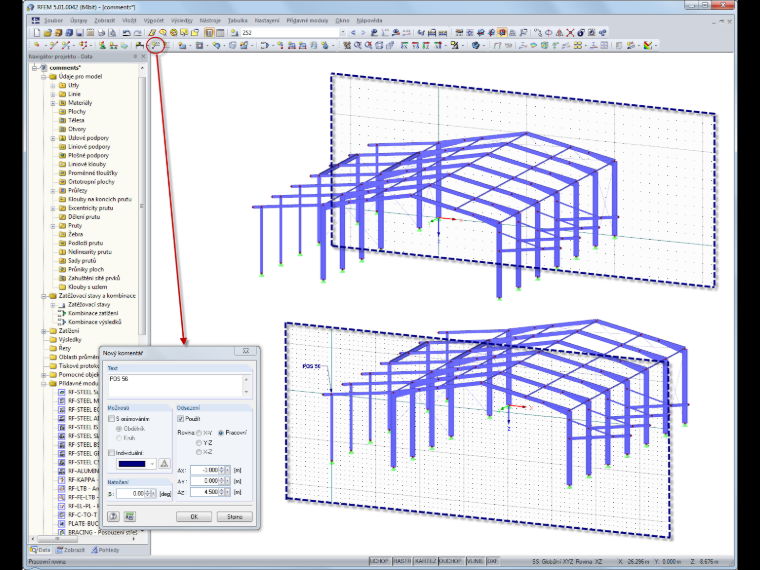Screen dimensions: 760x570
Task: Click the navigator vertical scrollbar
Action: click(142, 206)
